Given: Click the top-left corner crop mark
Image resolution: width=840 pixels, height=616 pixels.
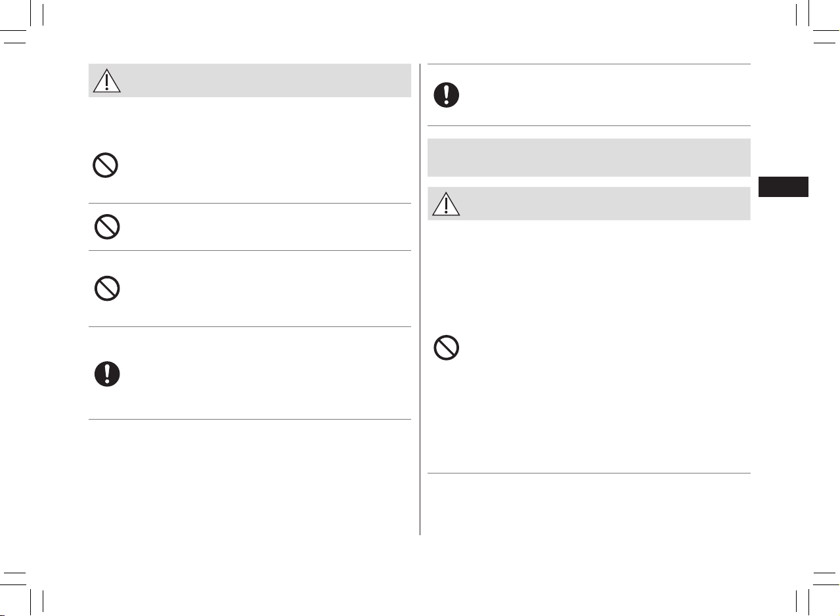Looking at the screenshot, I should tap(23, 22).
